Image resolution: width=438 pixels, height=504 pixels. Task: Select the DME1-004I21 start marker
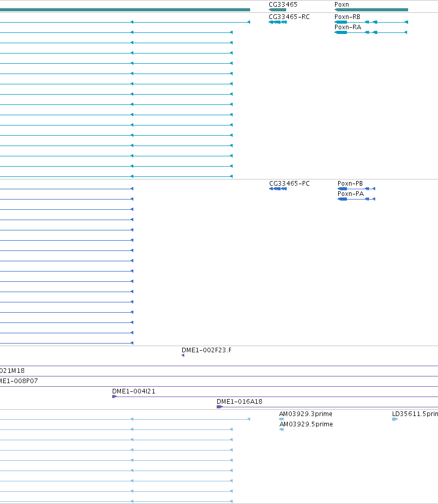(x=114, y=397)
